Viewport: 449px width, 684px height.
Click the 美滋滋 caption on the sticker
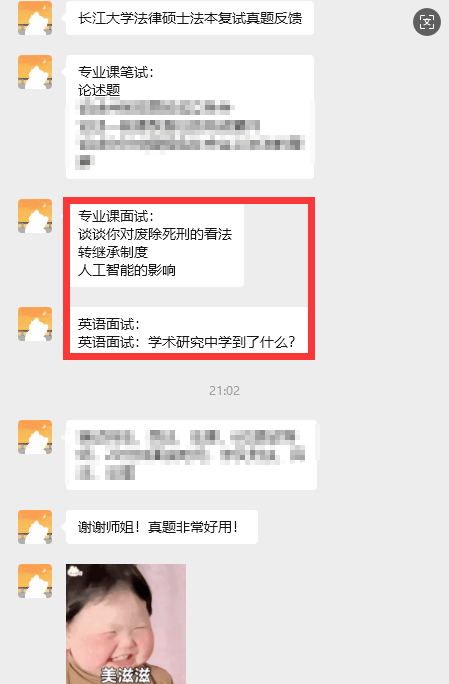click(x=126, y=675)
